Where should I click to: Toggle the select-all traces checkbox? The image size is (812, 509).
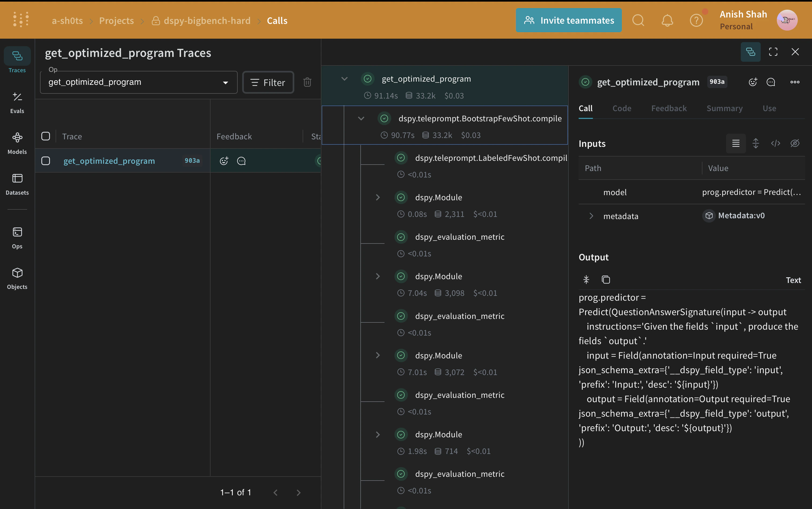point(46,136)
